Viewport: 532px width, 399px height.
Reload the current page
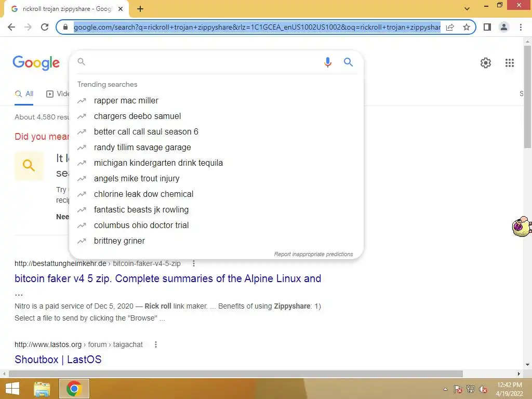pos(45,27)
